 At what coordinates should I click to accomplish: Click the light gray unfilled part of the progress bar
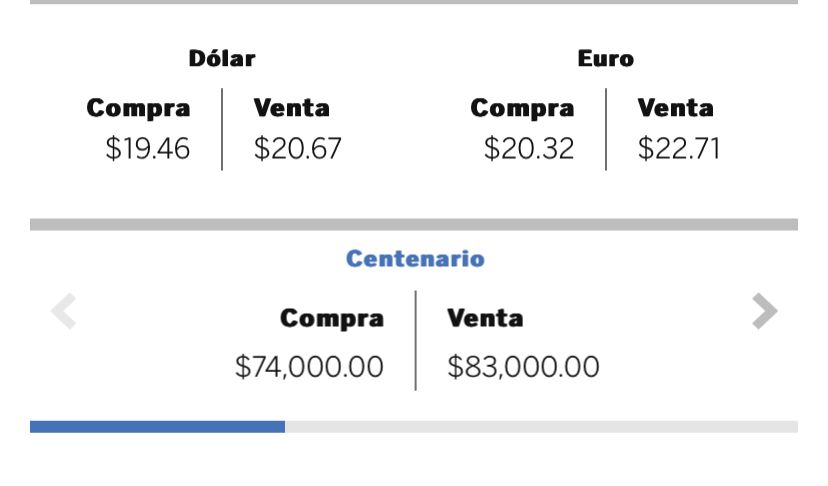(541, 427)
